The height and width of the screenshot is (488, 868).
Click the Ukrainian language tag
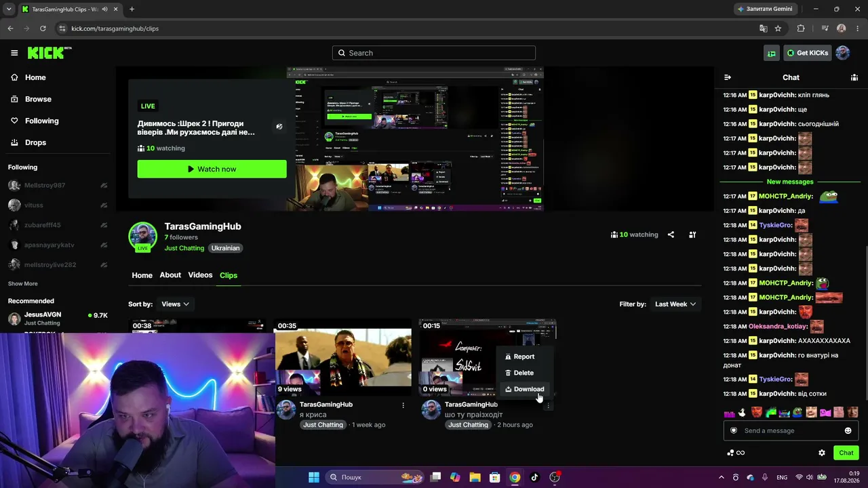[225, 248]
